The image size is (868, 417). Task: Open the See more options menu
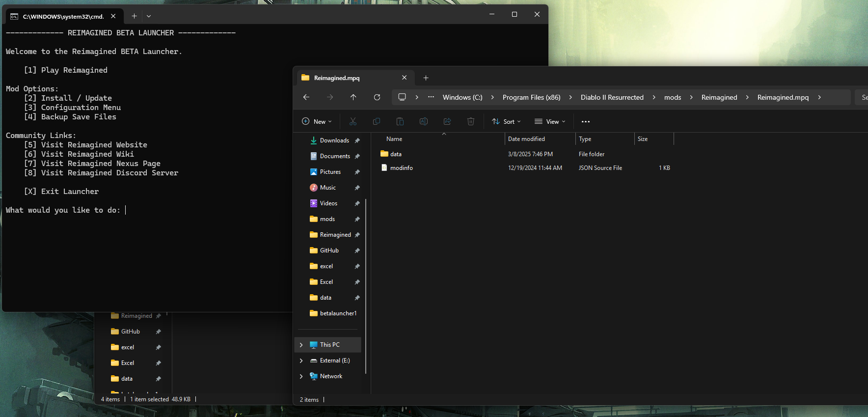coord(586,121)
